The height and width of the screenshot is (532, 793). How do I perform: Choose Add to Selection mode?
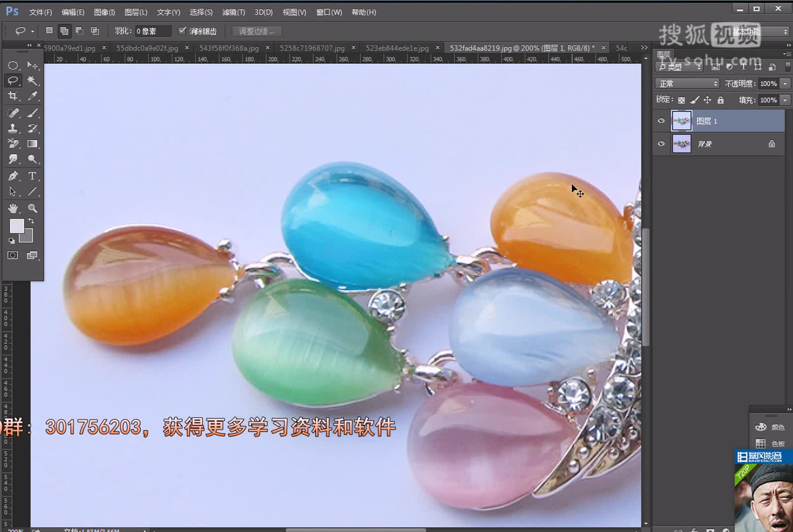click(x=64, y=31)
